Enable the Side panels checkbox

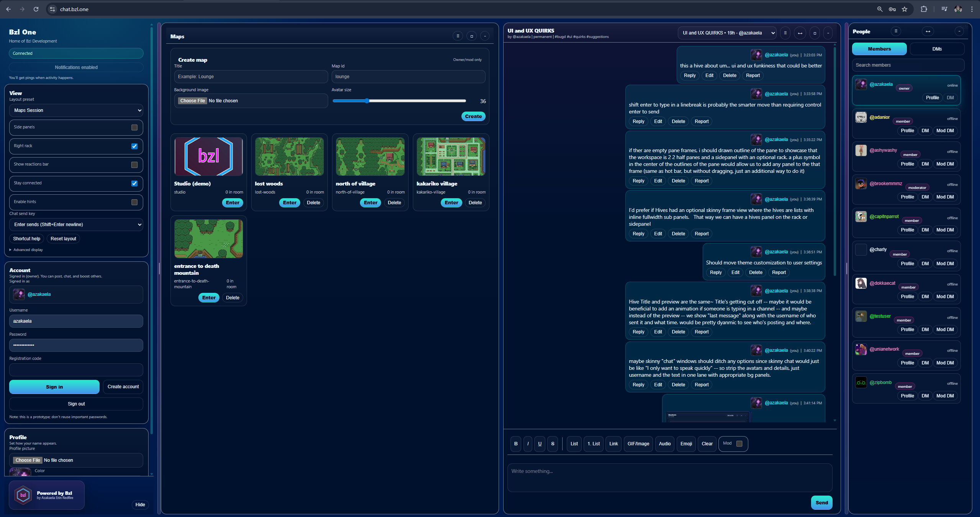click(x=134, y=127)
